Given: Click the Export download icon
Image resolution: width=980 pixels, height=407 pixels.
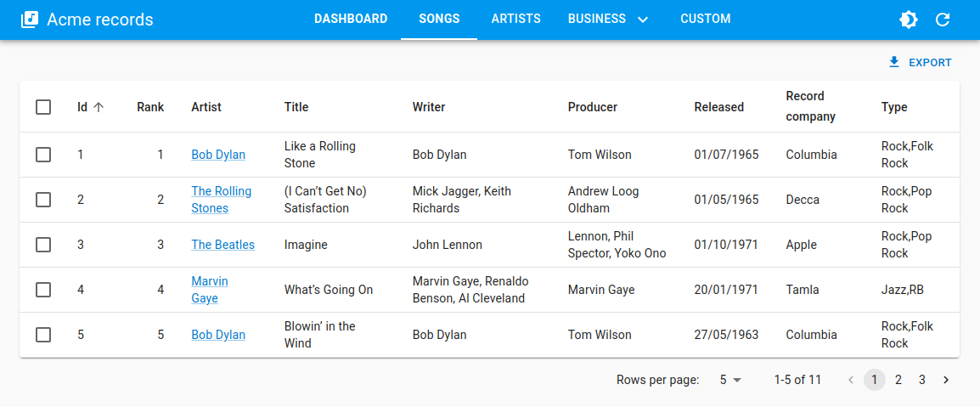Looking at the screenshot, I should tap(893, 62).
